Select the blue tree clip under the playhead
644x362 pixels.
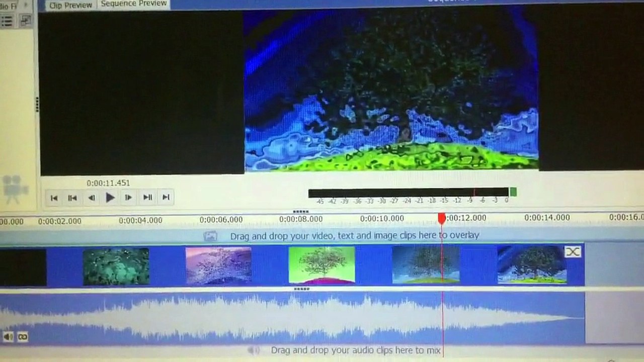click(x=426, y=264)
